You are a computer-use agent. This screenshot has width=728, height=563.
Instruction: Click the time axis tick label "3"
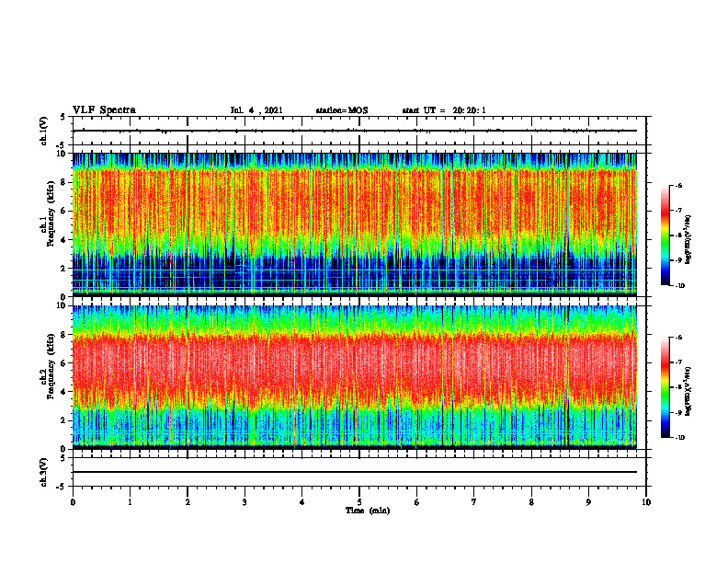245,502
